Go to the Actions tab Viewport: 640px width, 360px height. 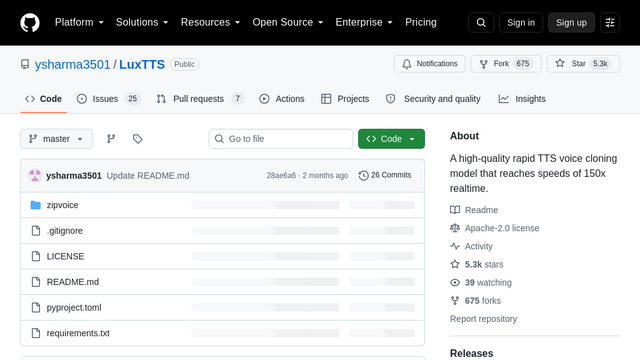(x=282, y=99)
